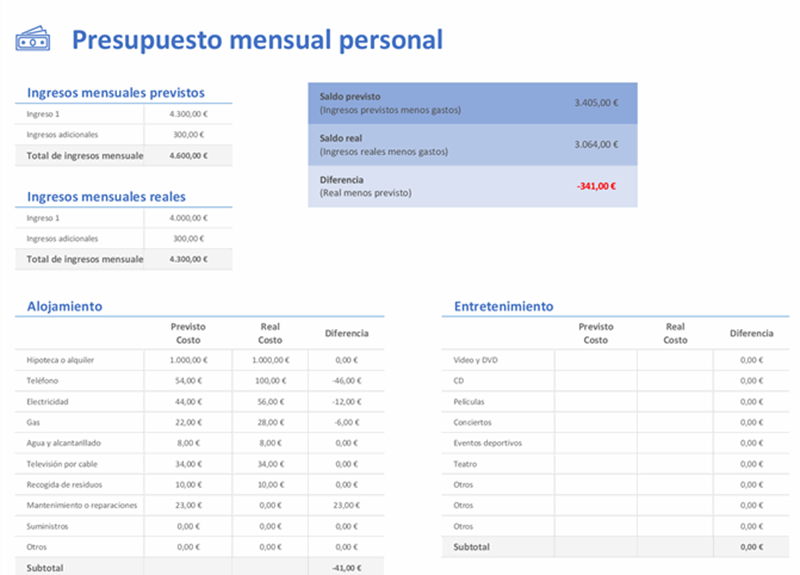Select the Presupuesto mensual personal title
The image size is (800, 575).
click(257, 40)
